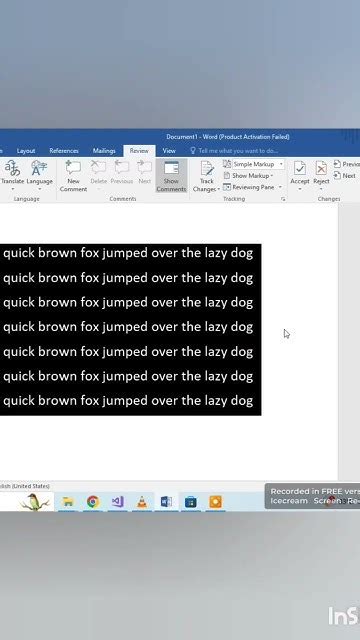The width and height of the screenshot is (360, 640).
Task: Click the last line of highlighted text
Action: pyautogui.click(x=128, y=401)
